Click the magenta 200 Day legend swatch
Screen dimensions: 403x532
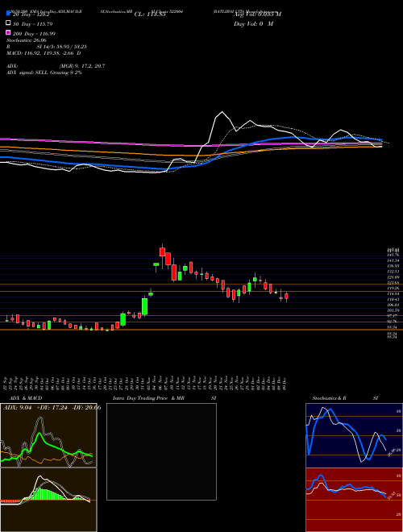(9, 32)
